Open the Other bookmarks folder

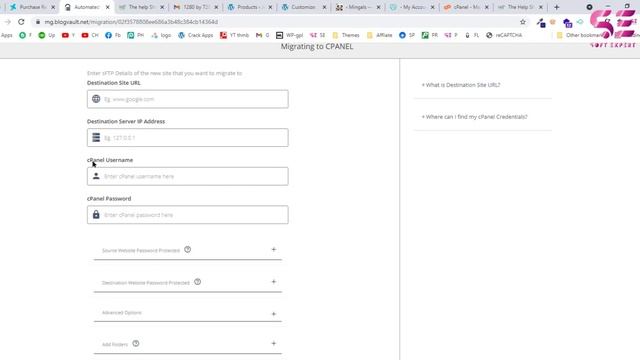[x=580, y=36]
